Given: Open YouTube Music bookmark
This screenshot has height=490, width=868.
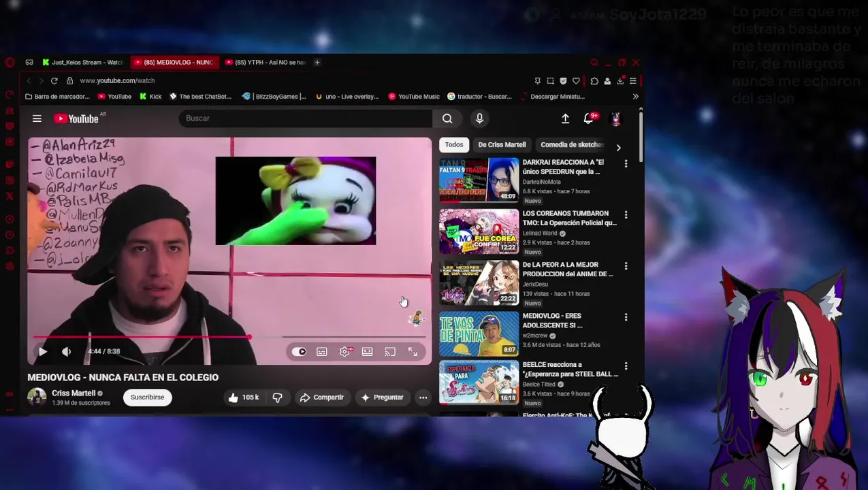Looking at the screenshot, I should 414,97.
